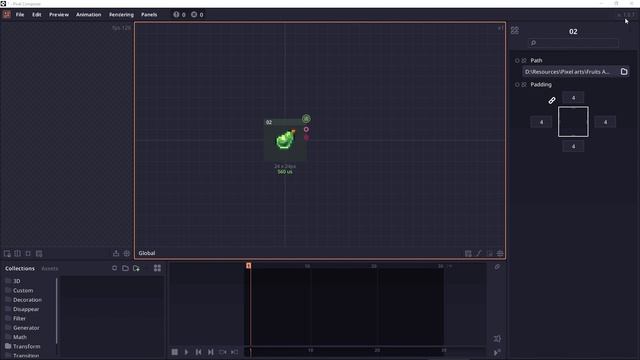Click the dark red path junction on node 02
The width and height of the screenshot is (640, 360).
[x=306, y=138]
